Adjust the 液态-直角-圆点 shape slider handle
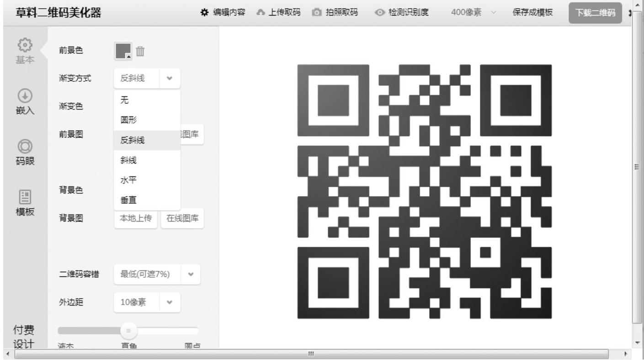Screen dimensions: 644x360 (128, 330)
